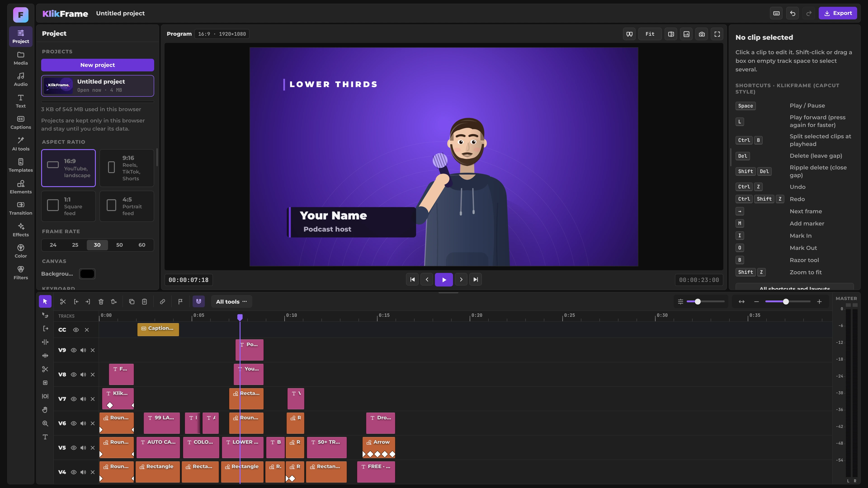
Task: Toggle visibility of V5 track
Action: point(73,448)
